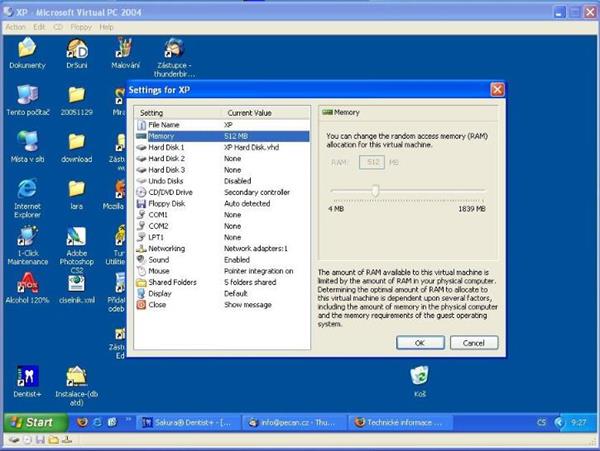Launch Firefox from the Quick Launch bar

[82, 422]
